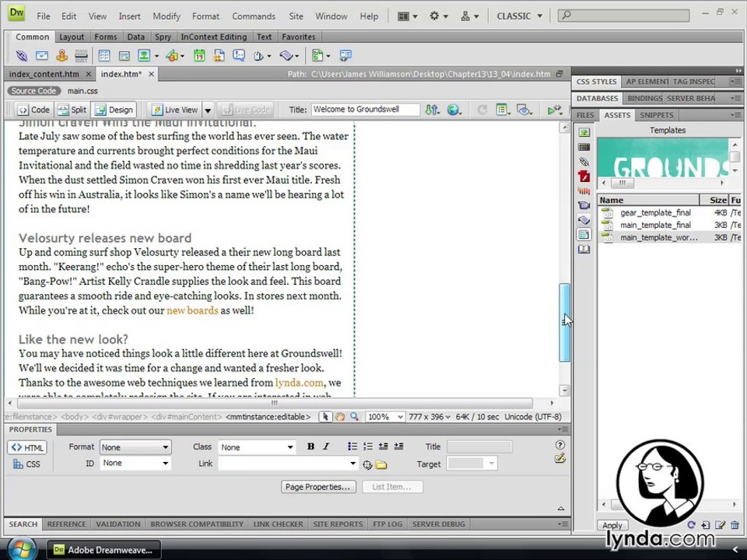This screenshot has width=747, height=560.
Task: Show Library category in Assets panel
Action: pyautogui.click(x=584, y=249)
